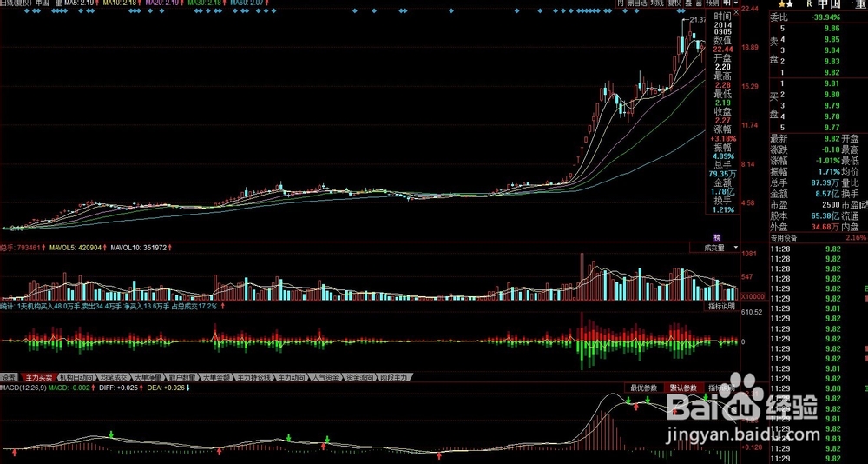Click the 叠 overlay toolbar button
This screenshot has height=464, width=868.
688,3
